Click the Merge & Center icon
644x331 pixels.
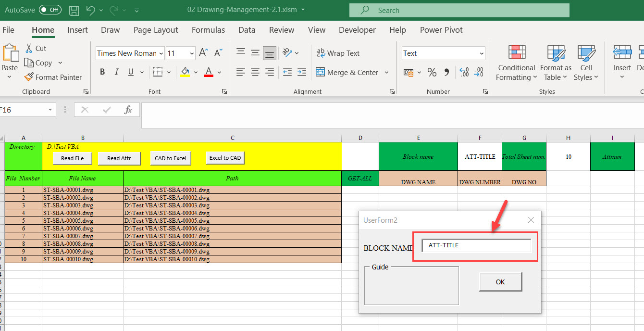coord(320,72)
